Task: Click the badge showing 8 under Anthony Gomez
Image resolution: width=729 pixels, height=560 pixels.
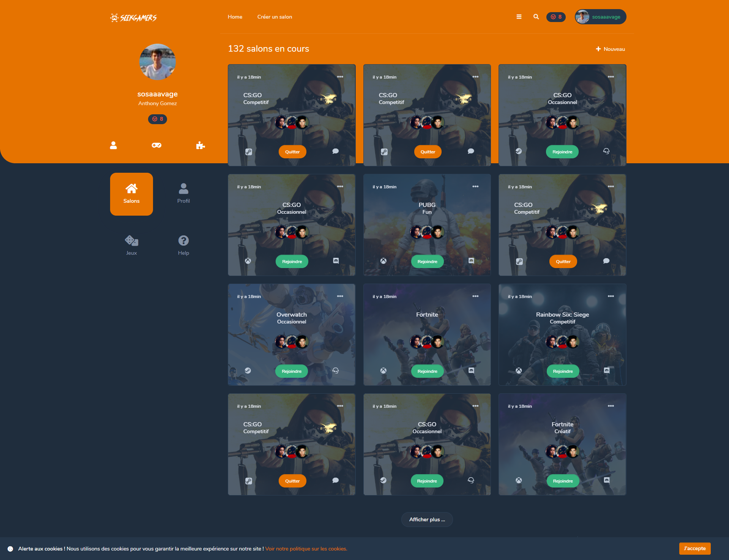Action: click(158, 119)
